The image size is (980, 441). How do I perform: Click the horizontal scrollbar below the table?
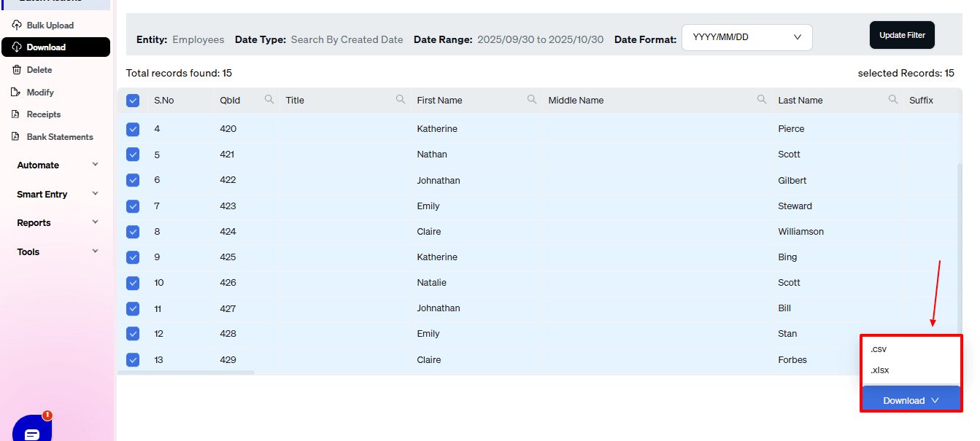[186, 372]
